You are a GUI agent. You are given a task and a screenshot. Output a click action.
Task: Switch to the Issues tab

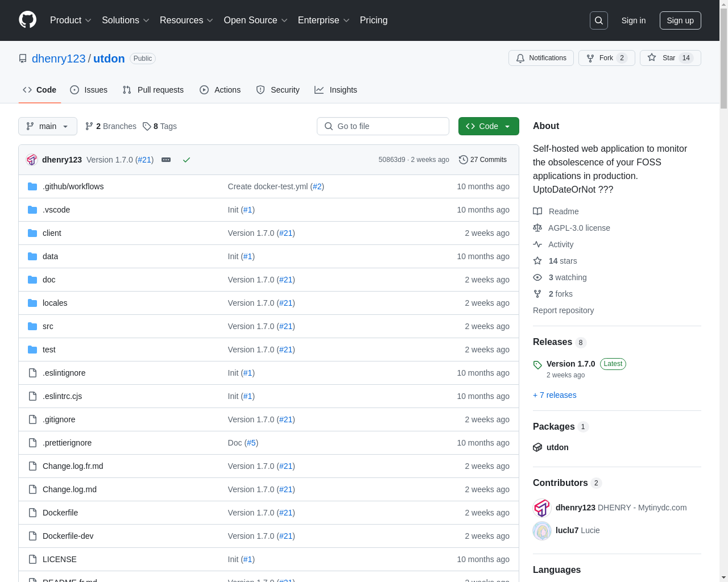tap(89, 90)
